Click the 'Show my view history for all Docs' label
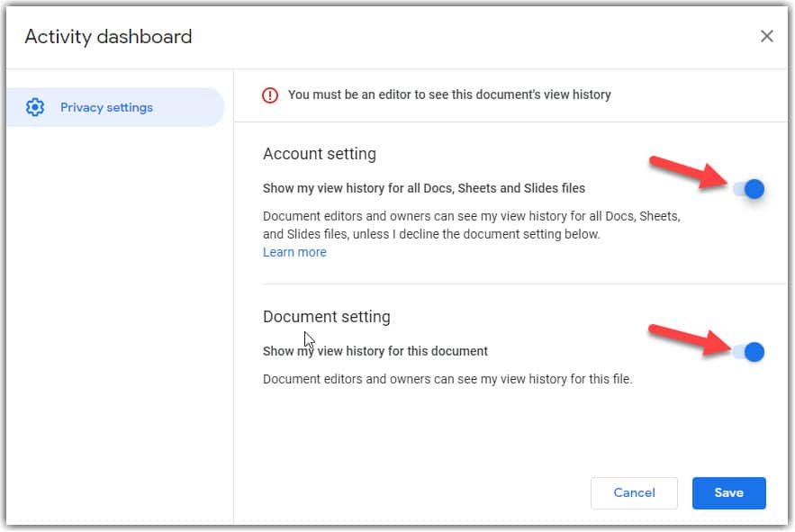Image resolution: width=795 pixels, height=532 pixels. coord(424,188)
